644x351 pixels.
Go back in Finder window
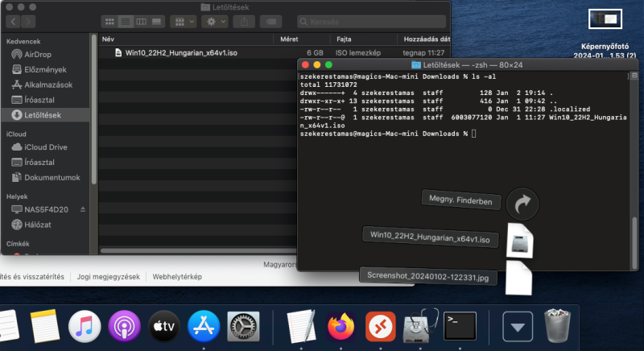click(x=13, y=22)
